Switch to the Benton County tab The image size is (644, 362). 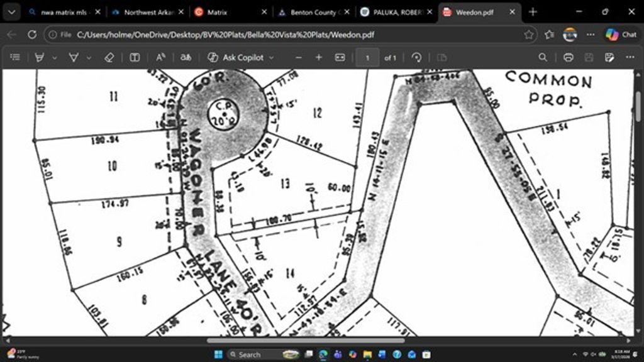pyautogui.click(x=316, y=12)
